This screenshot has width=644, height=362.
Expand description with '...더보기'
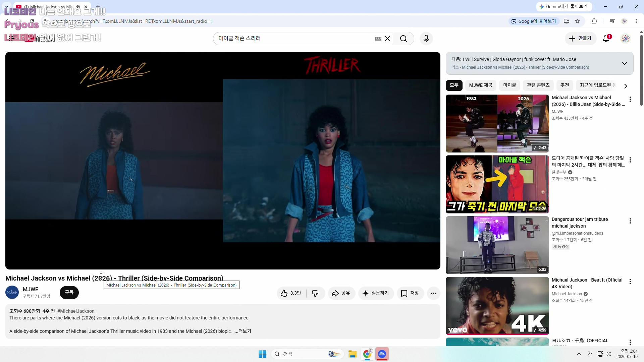(243, 331)
